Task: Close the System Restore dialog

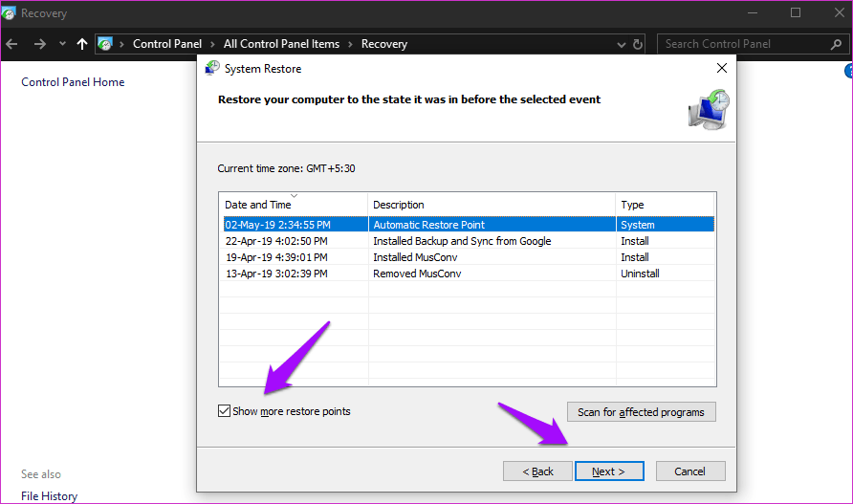Action: click(x=721, y=68)
